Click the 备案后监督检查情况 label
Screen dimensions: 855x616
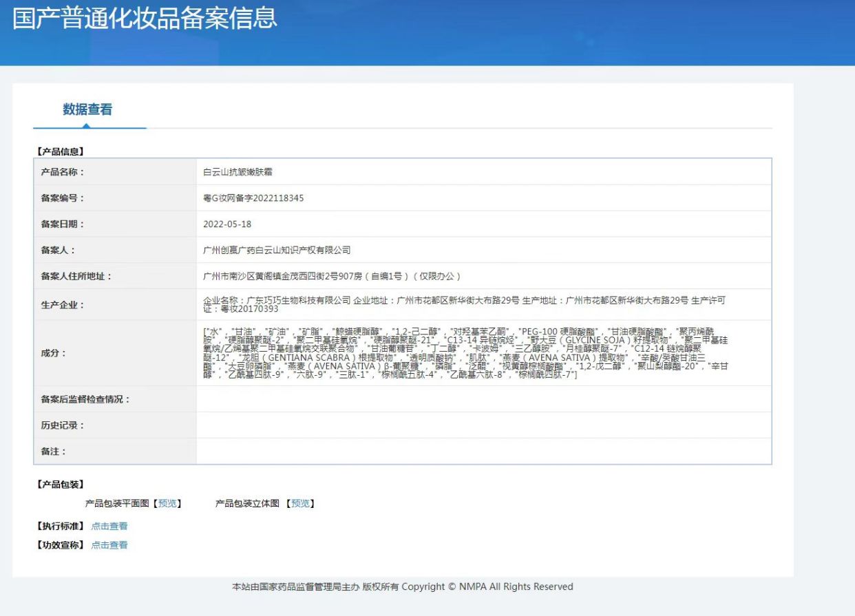85,399
